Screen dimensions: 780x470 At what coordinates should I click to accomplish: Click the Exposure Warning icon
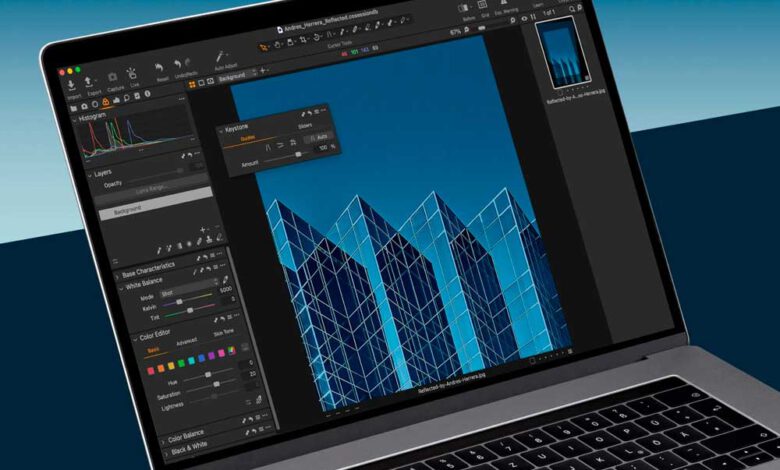503,3
